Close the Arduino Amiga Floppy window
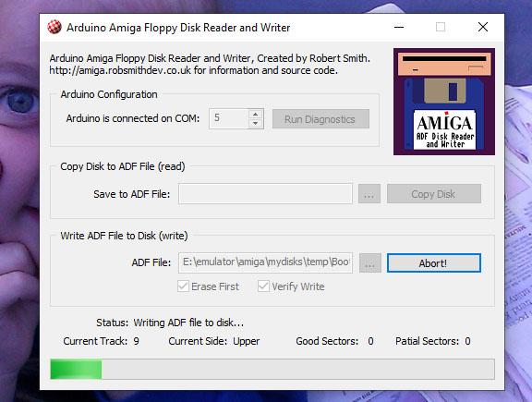 coord(483,27)
